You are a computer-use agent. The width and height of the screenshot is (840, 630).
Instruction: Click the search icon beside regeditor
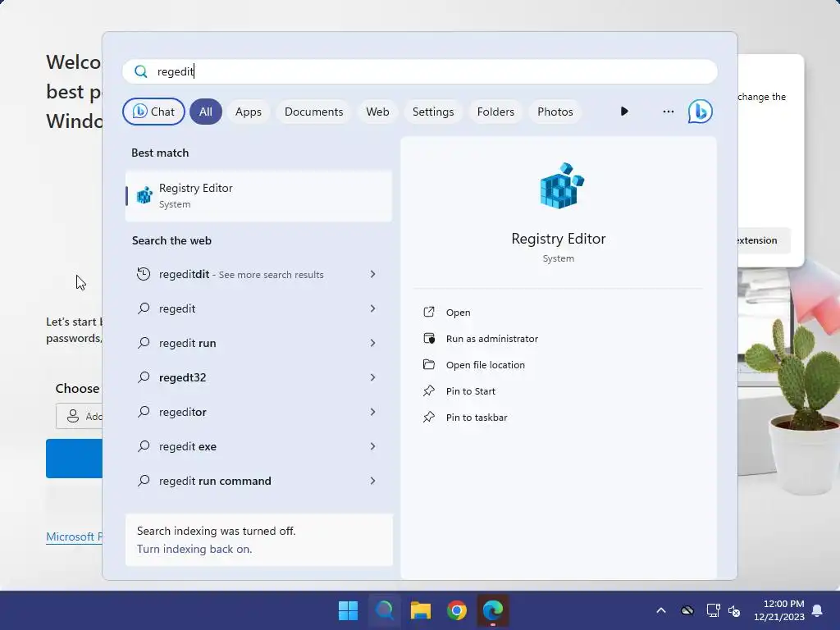[144, 412]
